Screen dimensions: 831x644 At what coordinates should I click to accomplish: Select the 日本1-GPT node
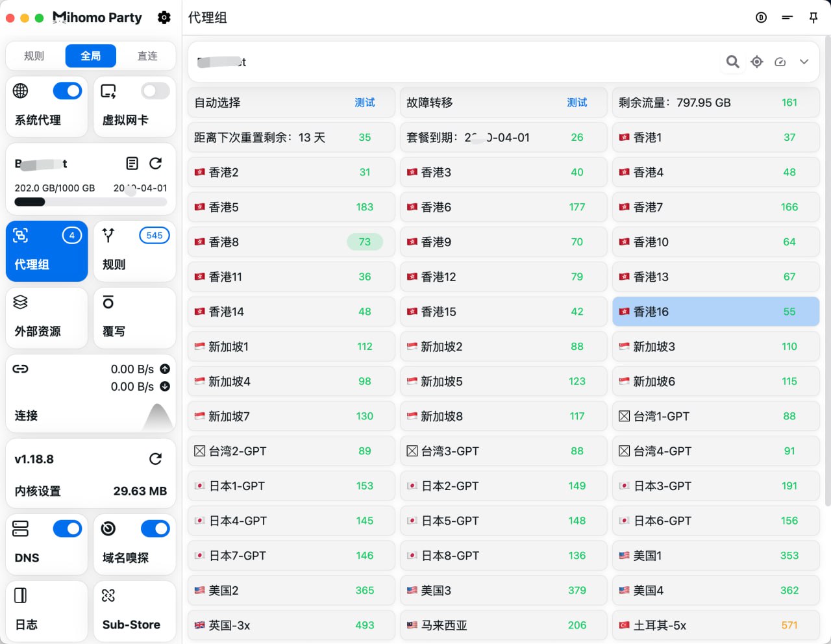(291, 486)
